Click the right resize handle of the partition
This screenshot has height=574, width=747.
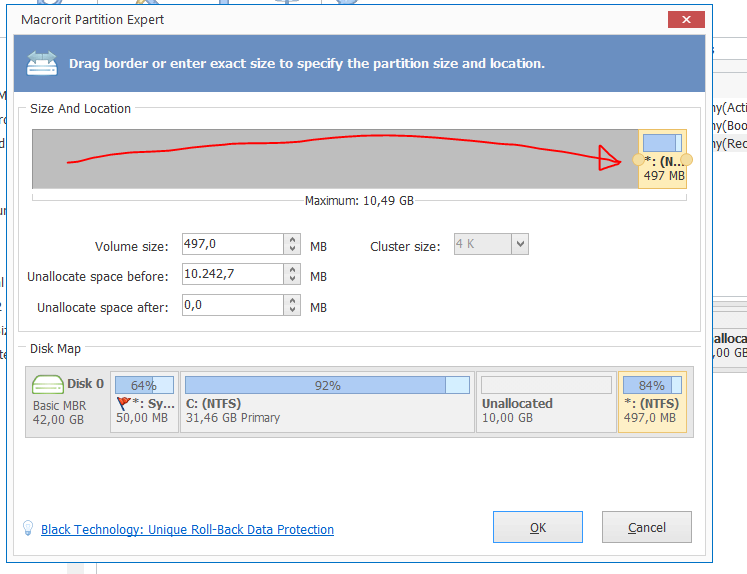click(686, 160)
